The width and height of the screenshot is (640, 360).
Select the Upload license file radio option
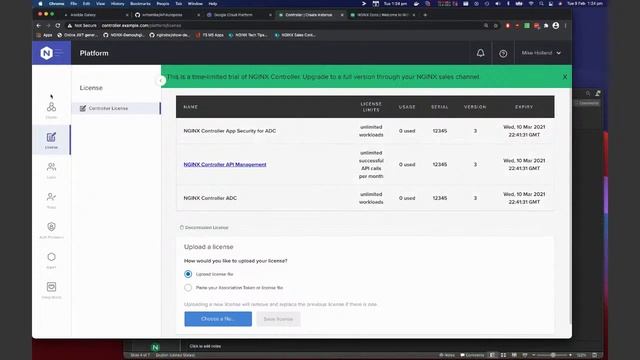tap(188, 274)
